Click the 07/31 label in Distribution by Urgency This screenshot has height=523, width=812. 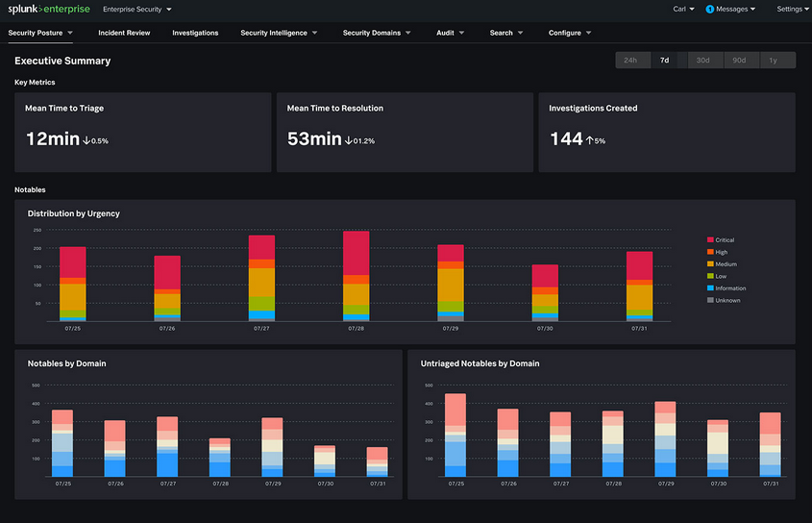pyautogui.click(x=639, y=329)
